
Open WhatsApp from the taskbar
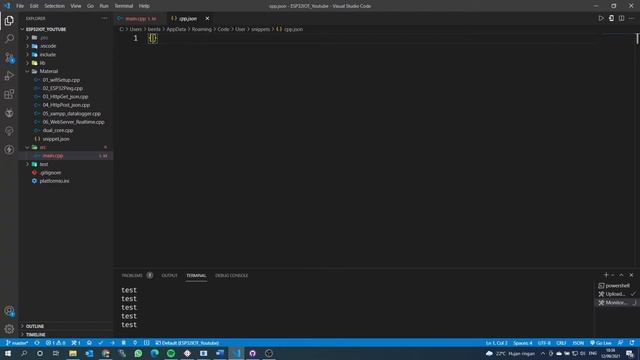(138, 353)
